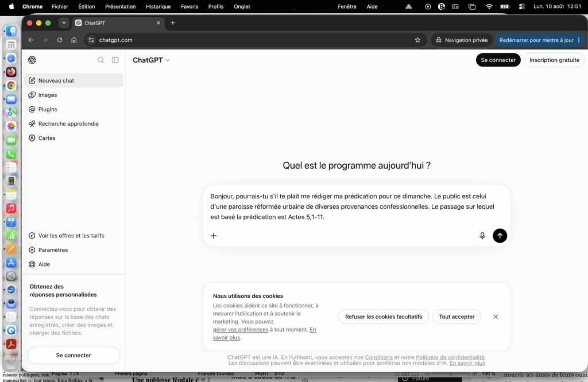The image size is (588, 382).
Task: Select Recherche approfondie
Action: click(x=73, y=123)
